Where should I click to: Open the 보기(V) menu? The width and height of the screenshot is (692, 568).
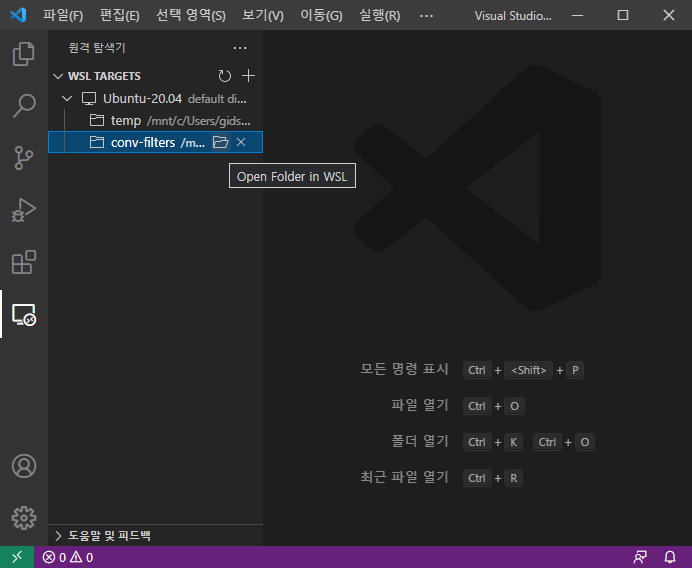coord(263,15)
